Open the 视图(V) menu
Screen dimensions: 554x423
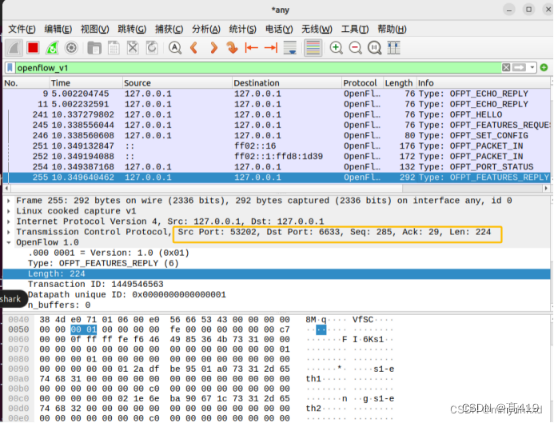95,29
